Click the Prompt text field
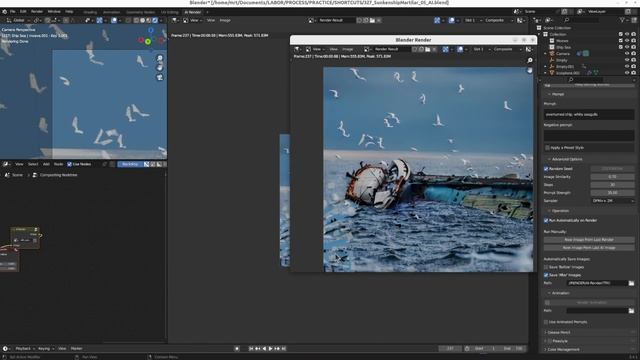This screenshot has width=640, height=360. click(589, 114)
